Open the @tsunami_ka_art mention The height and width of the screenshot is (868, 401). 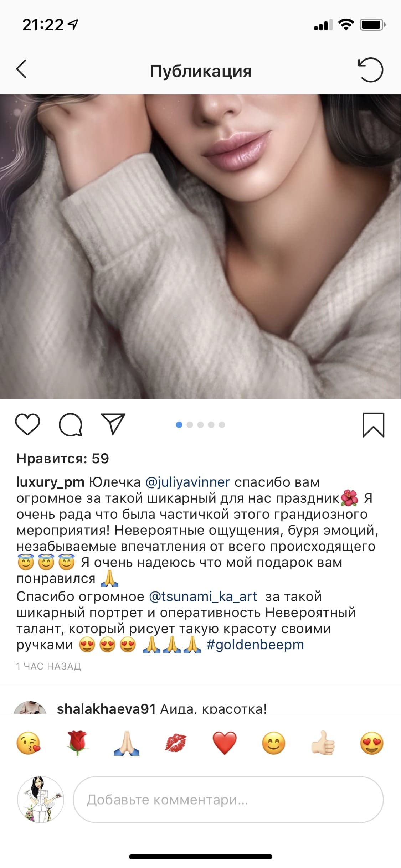pyautogui.click(x=203, y=596)
